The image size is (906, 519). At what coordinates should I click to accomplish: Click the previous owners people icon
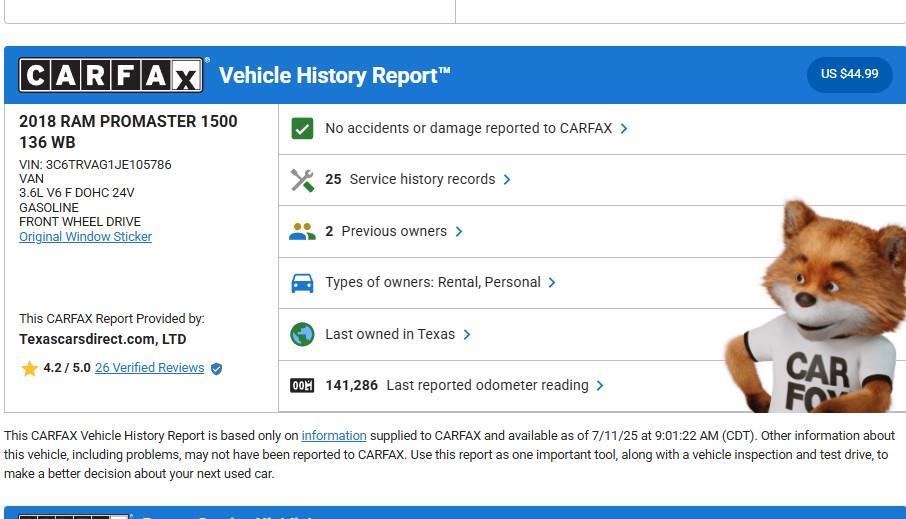point(302,231)
